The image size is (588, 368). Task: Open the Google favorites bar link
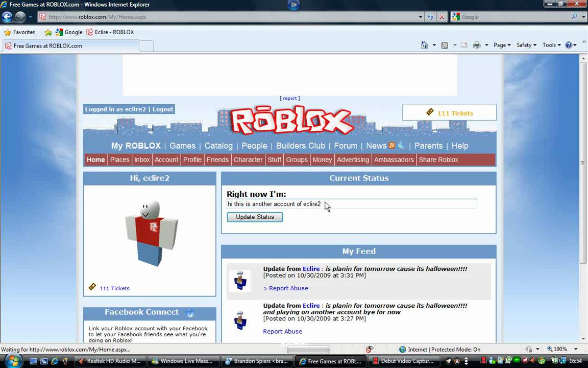pyautogui.click(x=69, y=32)
